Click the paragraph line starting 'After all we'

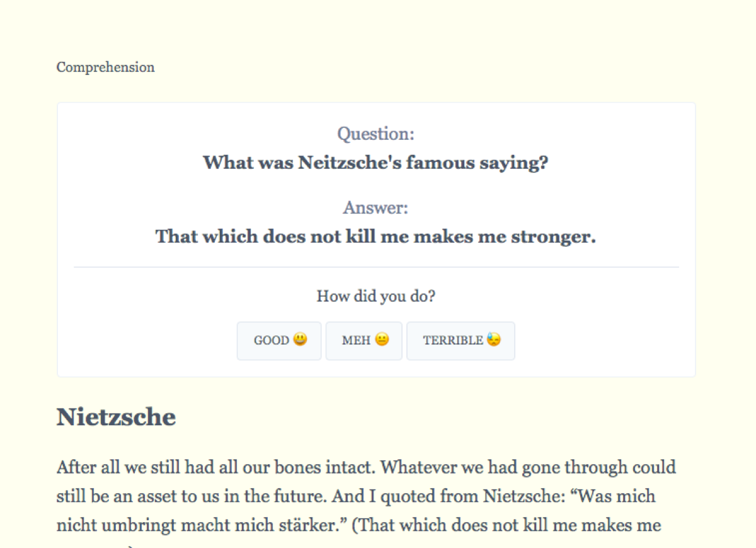tap(366, 467)
